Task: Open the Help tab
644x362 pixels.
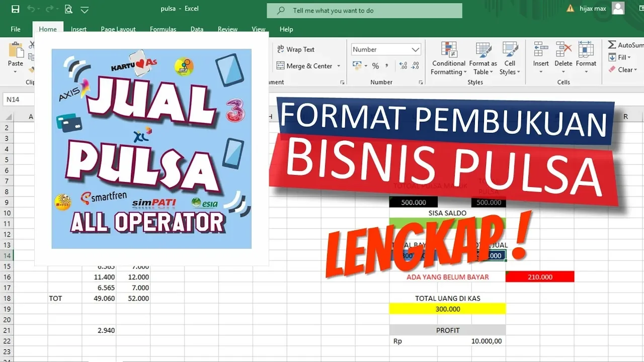Action: point(286,29)
